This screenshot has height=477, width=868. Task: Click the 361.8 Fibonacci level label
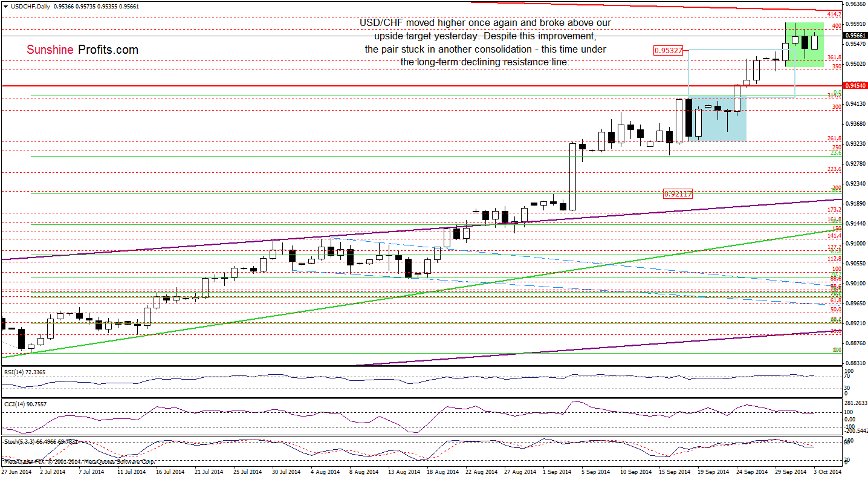835,57
